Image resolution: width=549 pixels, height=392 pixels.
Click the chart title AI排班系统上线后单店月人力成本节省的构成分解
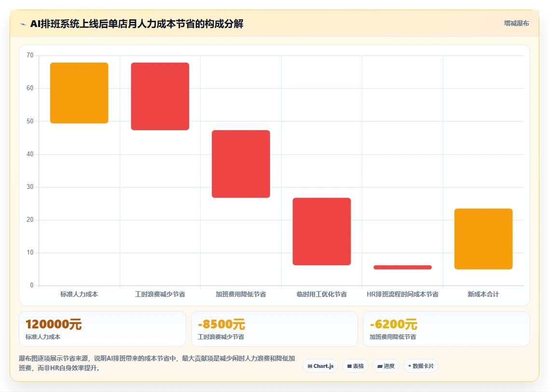tap(137, 24)
